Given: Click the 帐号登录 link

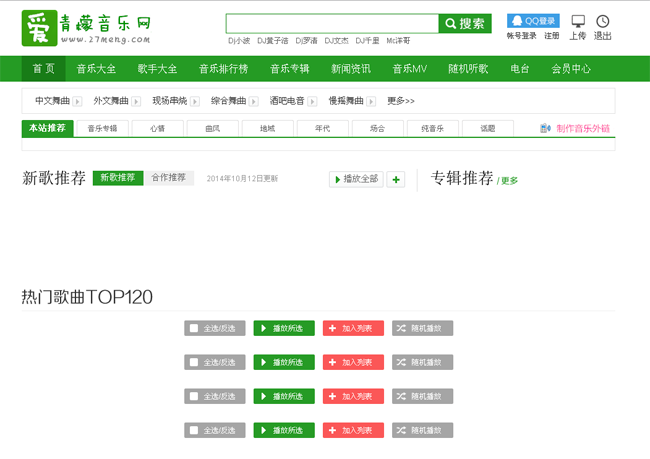Looking at the screenshot, I should tap(521, 36).
